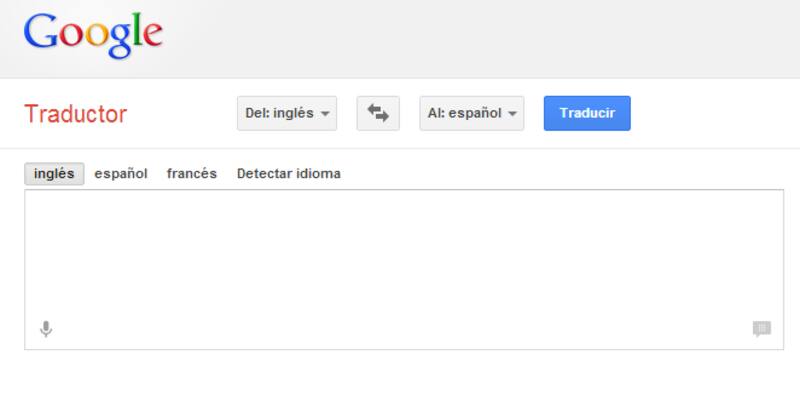
Task: Choose francés as the source language
Action: (x=192, y=173)
